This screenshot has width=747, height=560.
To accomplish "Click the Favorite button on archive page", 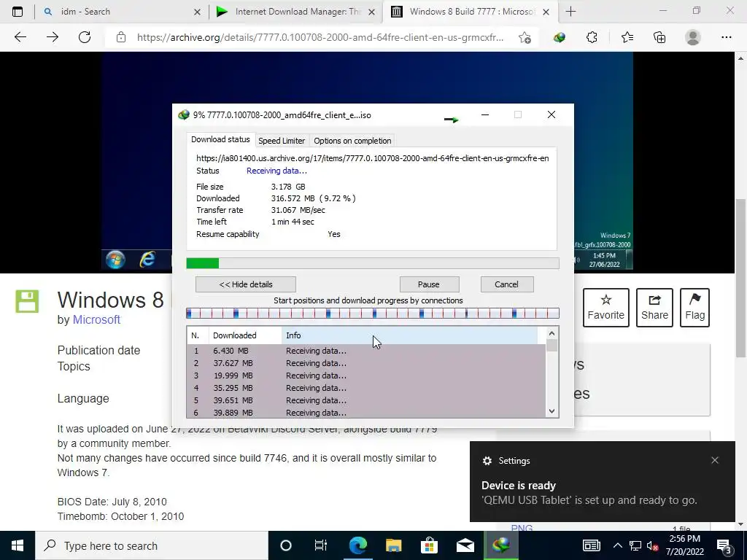I will tap(606, 307).
